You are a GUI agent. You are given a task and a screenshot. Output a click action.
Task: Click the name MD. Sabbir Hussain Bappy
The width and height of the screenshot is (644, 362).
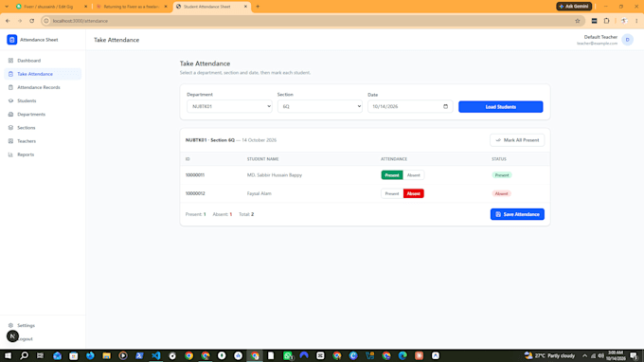[275, 175]
